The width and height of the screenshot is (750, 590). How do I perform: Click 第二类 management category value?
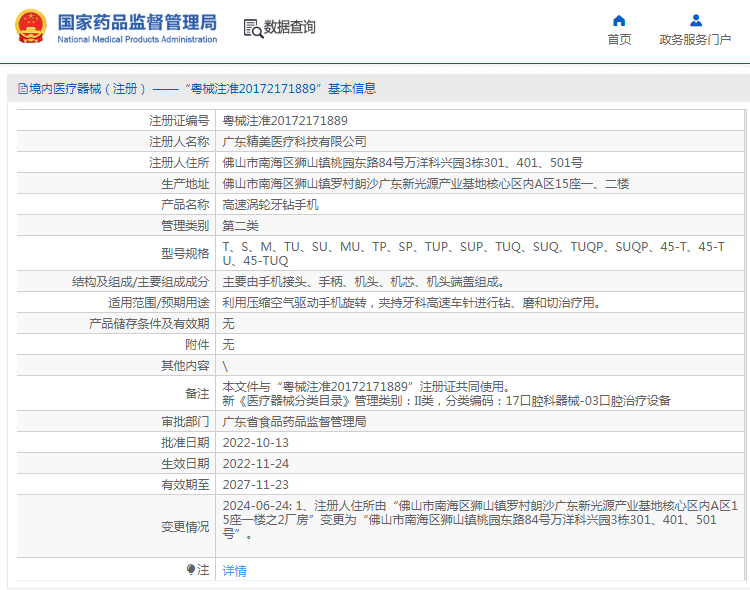point(240,226)
